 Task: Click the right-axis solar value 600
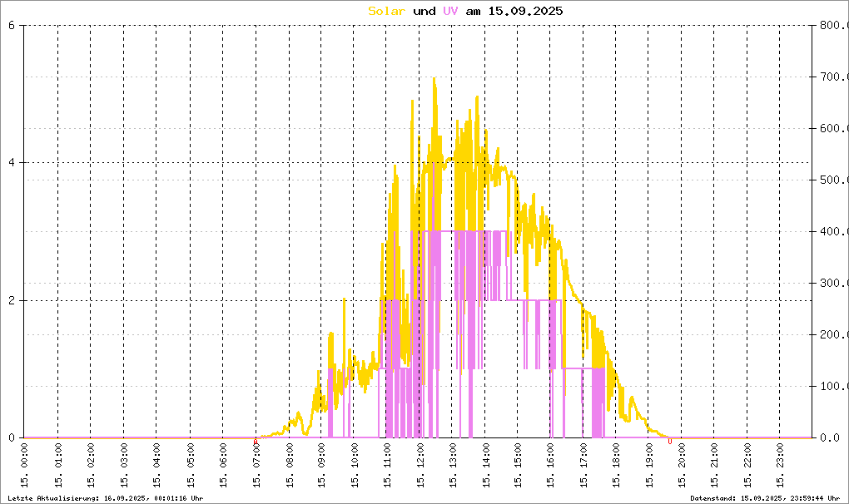[834, 128]
